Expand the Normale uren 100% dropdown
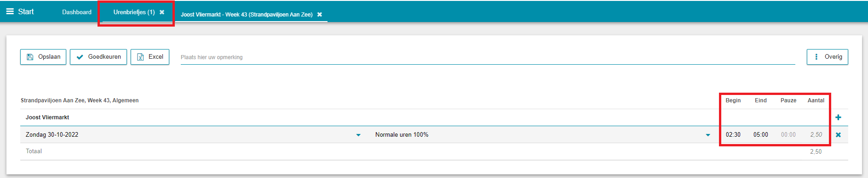The height and width of the screenshot is (178, 868). (708, 135)
